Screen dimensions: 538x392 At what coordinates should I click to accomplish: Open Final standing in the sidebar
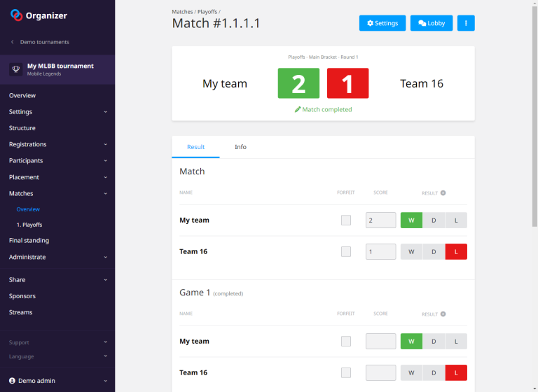29,241
